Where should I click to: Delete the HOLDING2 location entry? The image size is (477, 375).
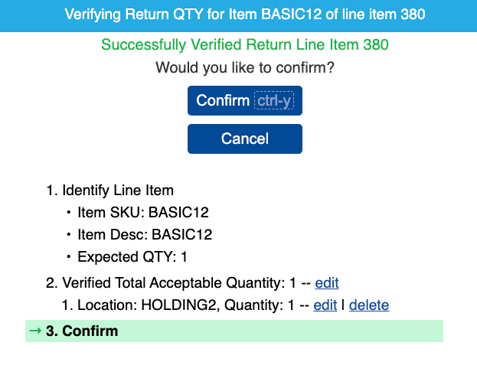(369, 305)
